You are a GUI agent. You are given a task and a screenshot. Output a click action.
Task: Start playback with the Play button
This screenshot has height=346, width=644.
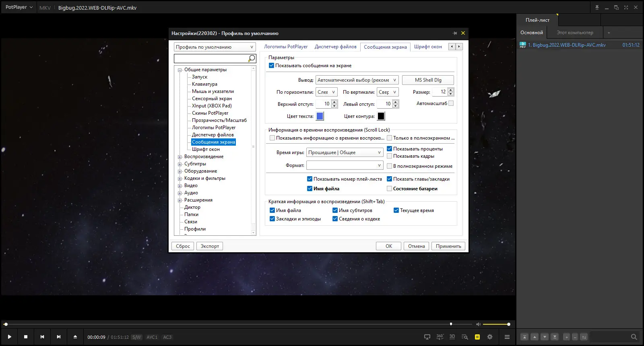[x=10, y=337]
